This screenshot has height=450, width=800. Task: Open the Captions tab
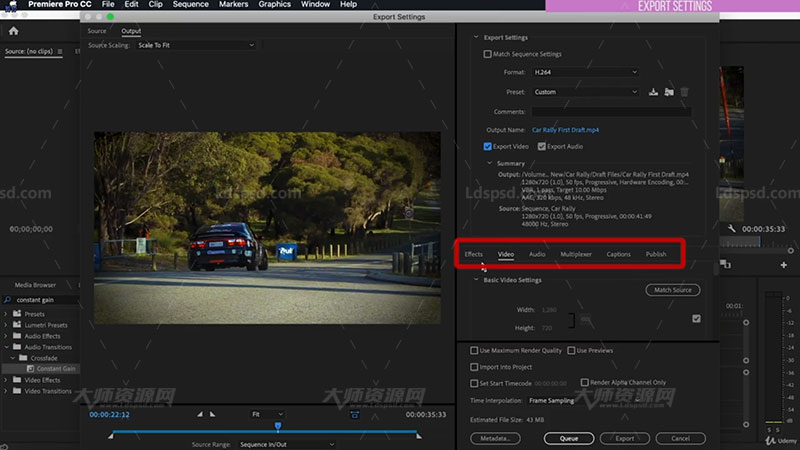click(618, 254)
